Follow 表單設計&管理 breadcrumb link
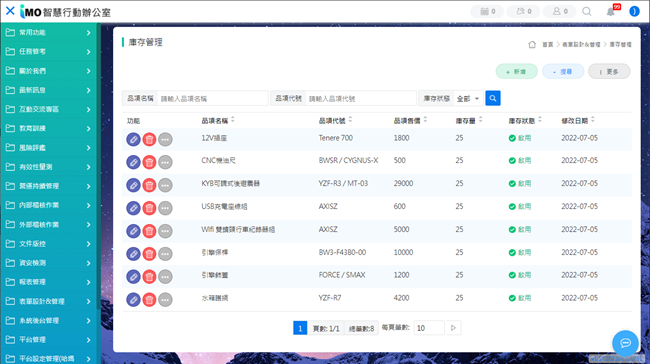Viewport: 650px width, 364px height. pyautogui.click(x=581, y=44)
